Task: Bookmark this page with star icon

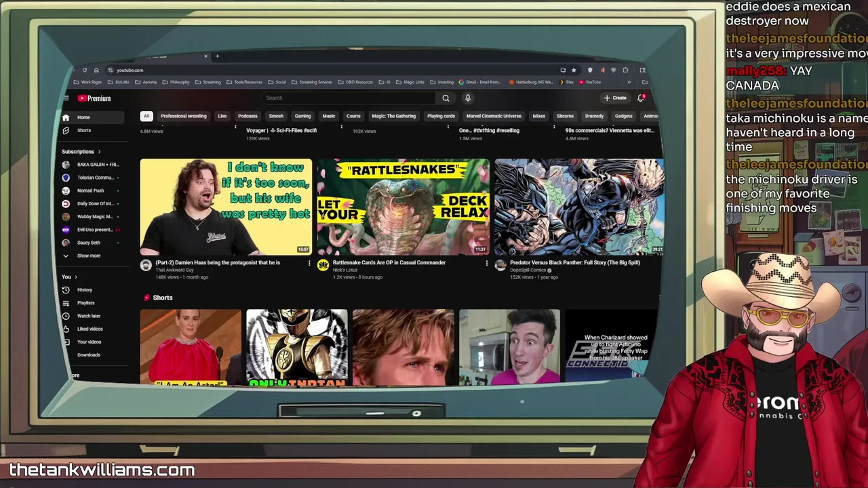Action: (574, 70)
